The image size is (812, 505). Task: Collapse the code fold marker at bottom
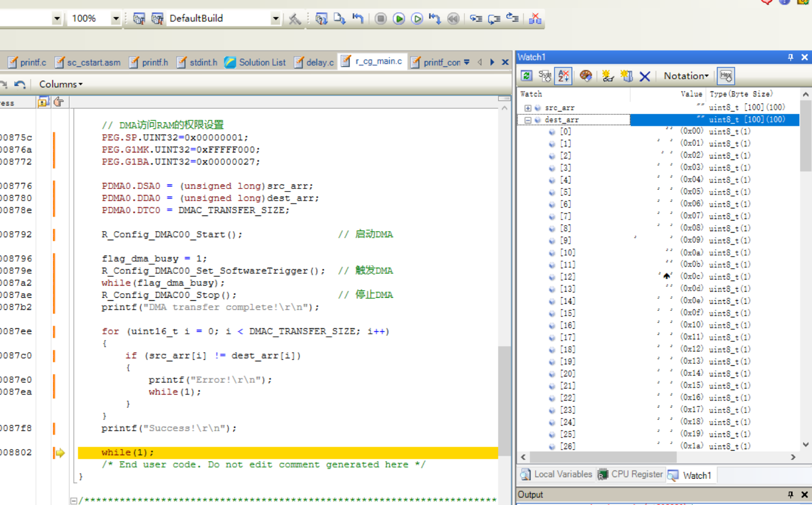click(x=74, y=501)
